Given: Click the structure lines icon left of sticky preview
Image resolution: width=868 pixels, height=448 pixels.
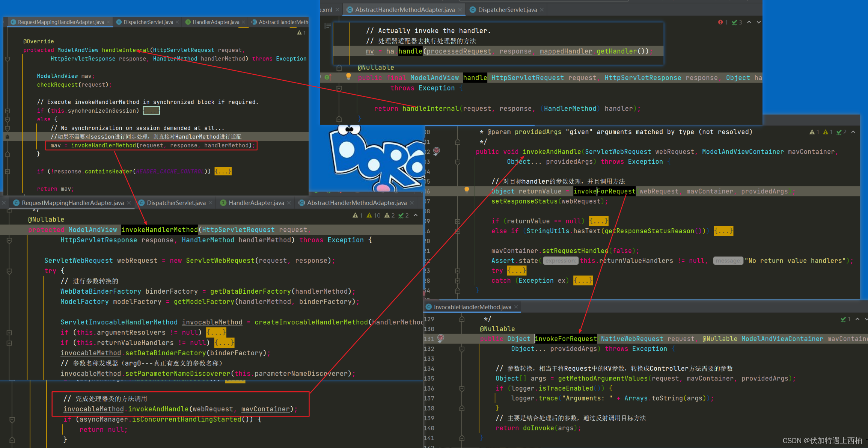Looking at the screenshot, I should point(328,26).
